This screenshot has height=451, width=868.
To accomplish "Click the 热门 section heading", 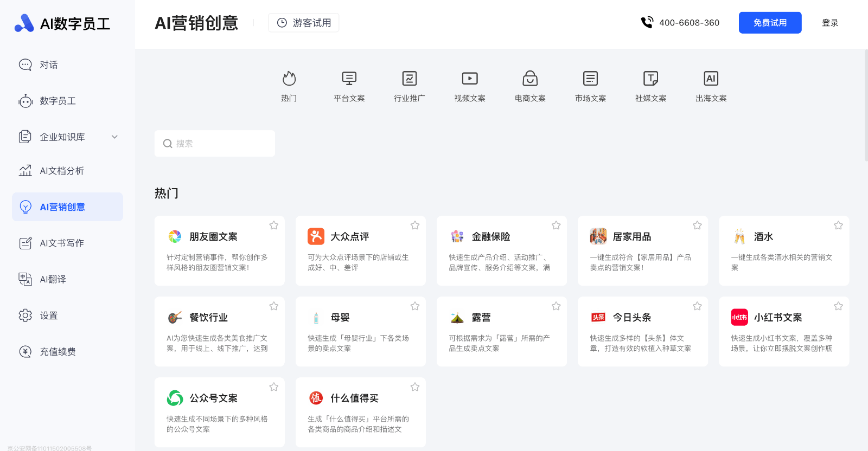I will (167, 193).
